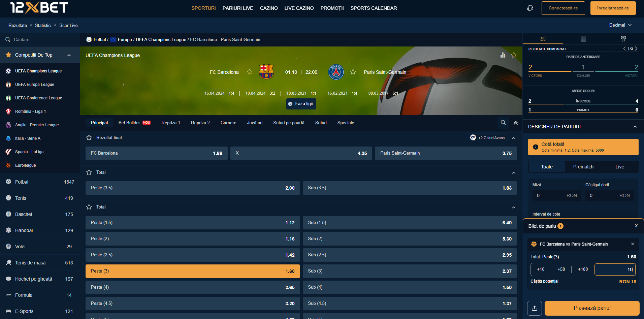Favorite Paris Saint-Germain with star icon
The image size is (644, 319).
click(353, 72)
